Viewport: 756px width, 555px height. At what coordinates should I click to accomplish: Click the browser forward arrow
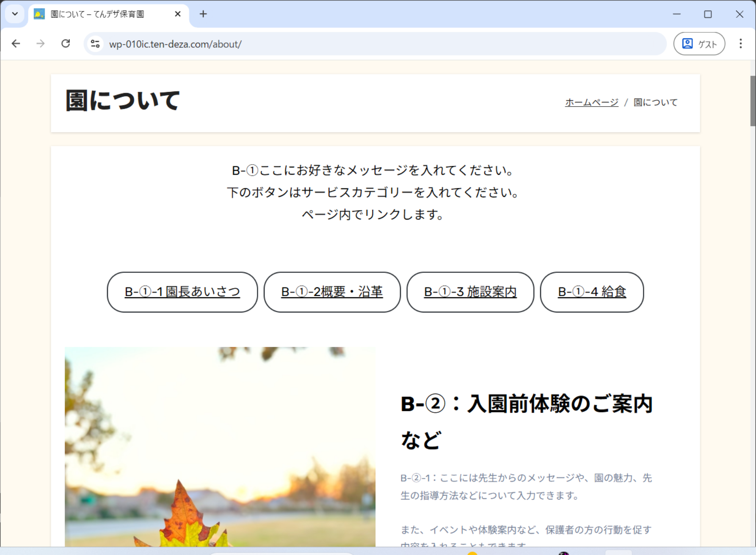click(41, 44)
